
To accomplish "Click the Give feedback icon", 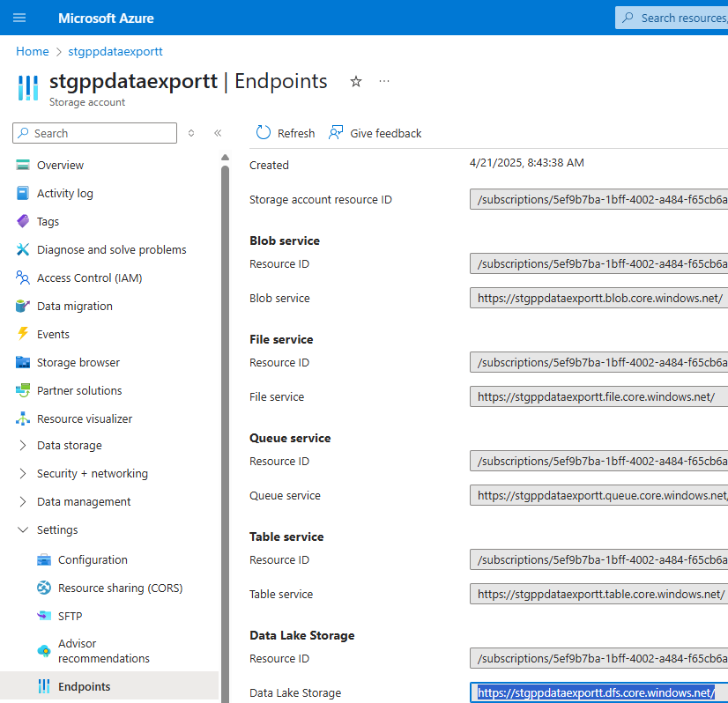I will click(x=336, y=133).
